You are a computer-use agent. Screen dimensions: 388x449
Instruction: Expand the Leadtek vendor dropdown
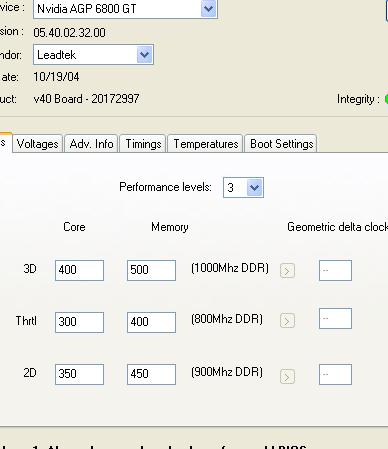click(144, 55)
